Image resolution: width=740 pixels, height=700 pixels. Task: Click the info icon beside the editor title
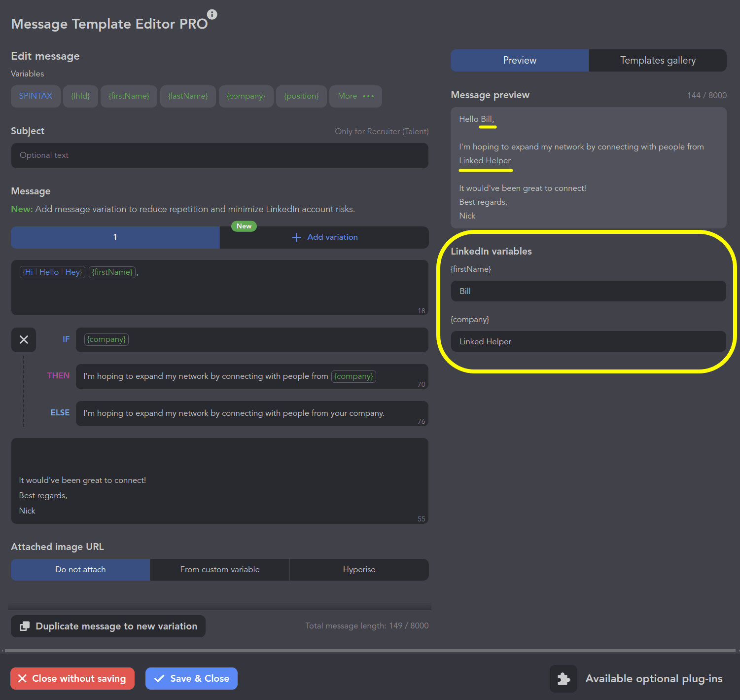(212, 14)
